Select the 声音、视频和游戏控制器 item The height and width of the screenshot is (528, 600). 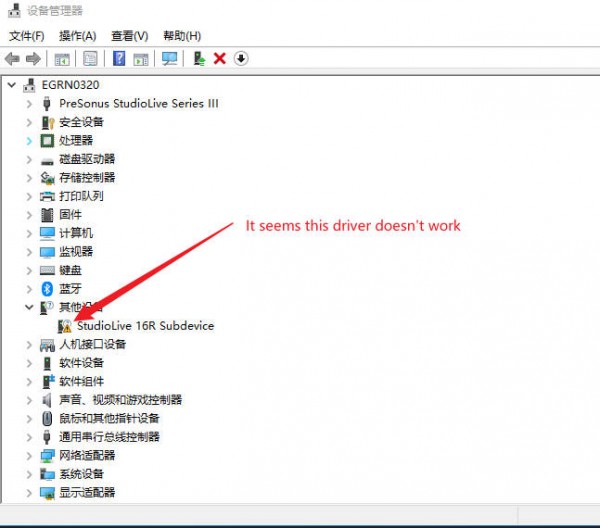point(120,400)
